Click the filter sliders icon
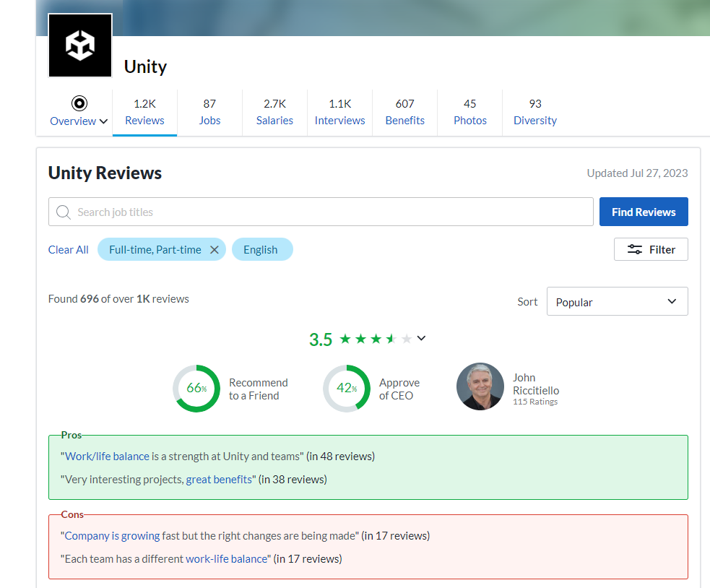Viewport: 710px width, 588px height. click(x=634, y=249)
